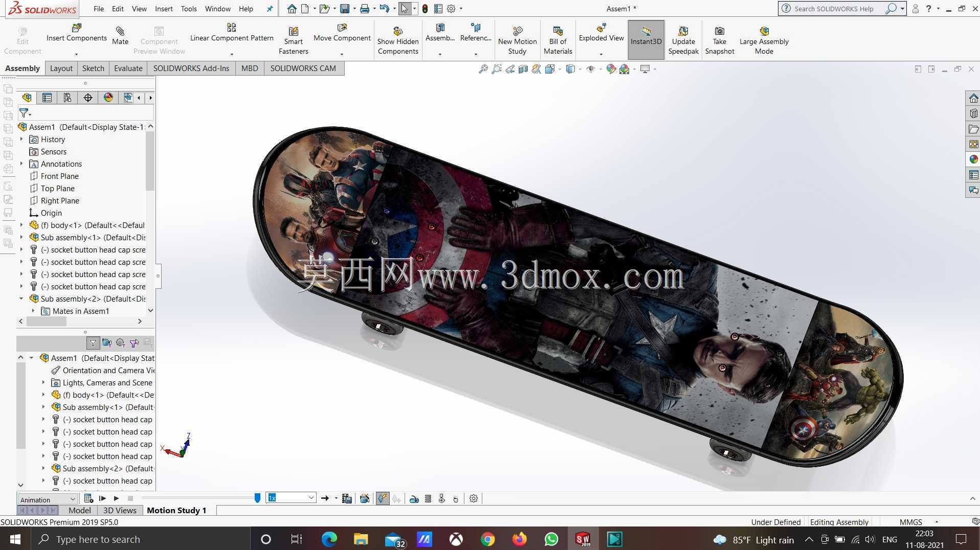
Task: Open the Animation study type dropdown
Action: [x=48, y=499]
